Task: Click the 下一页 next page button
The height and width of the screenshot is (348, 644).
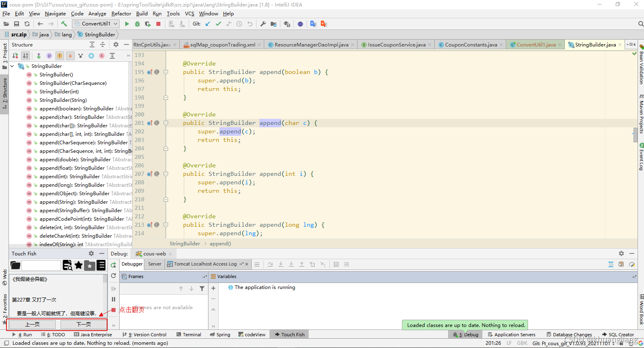Action: tap(84, 325)
